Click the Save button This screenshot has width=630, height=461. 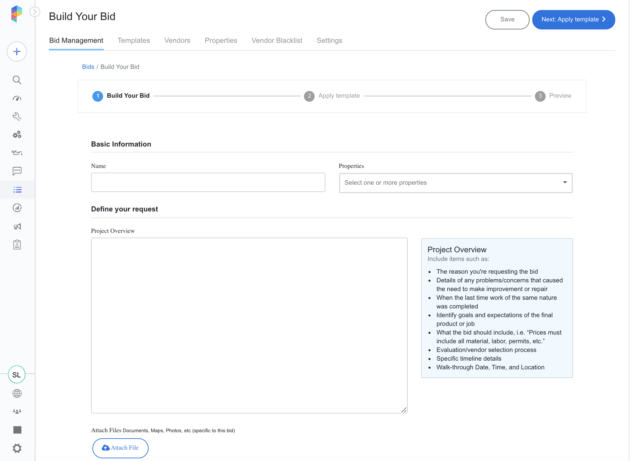tap(507, 20)
